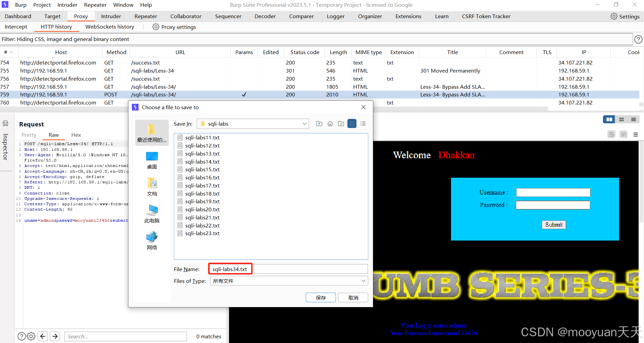Viewport: 644px width, 343px height.
Task: Toggle response word wrap icon
Action: (611, 134)
